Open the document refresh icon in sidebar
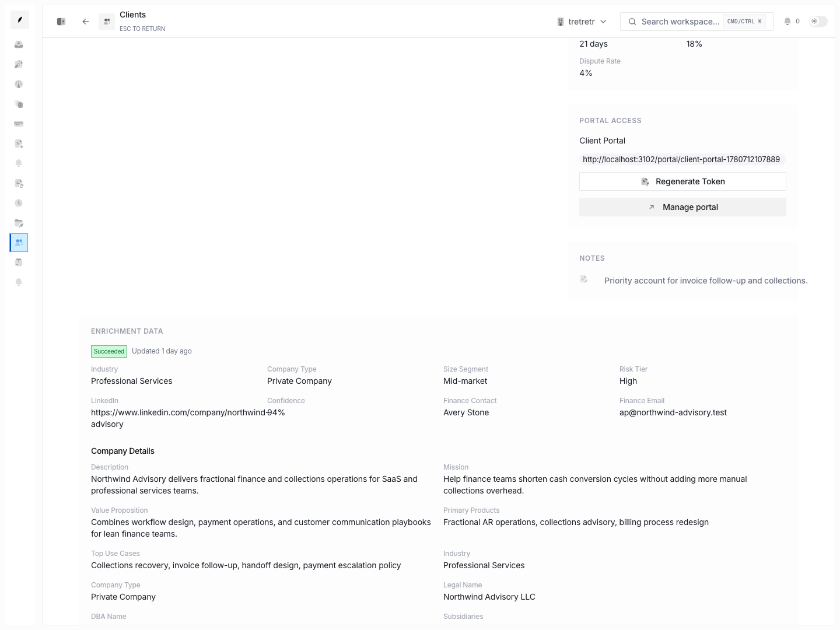The height and width of the screenshot is (630, 840). (19, 183)
